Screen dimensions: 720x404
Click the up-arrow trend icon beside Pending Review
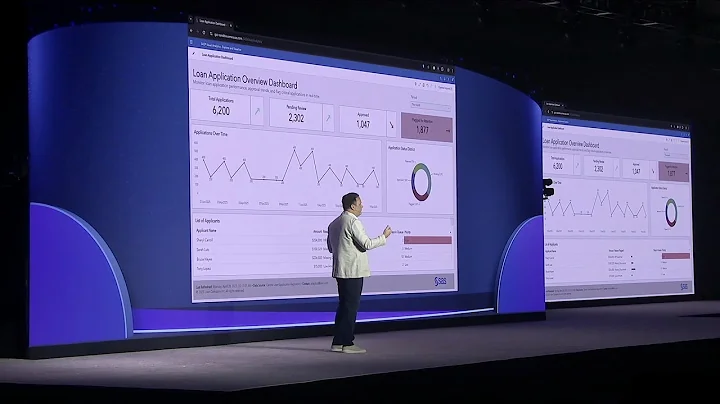[x=328, y=118]
